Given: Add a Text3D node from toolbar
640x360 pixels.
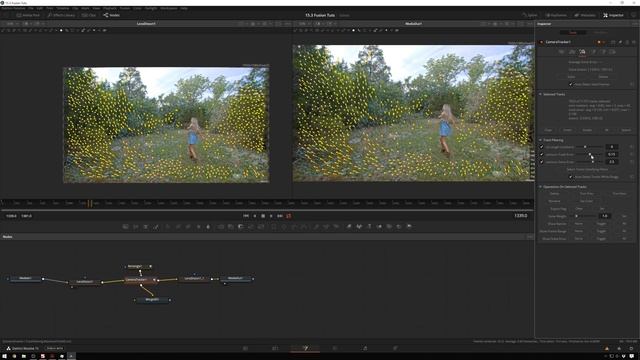Looking at the screenshot, I should [x=369, y=227].
